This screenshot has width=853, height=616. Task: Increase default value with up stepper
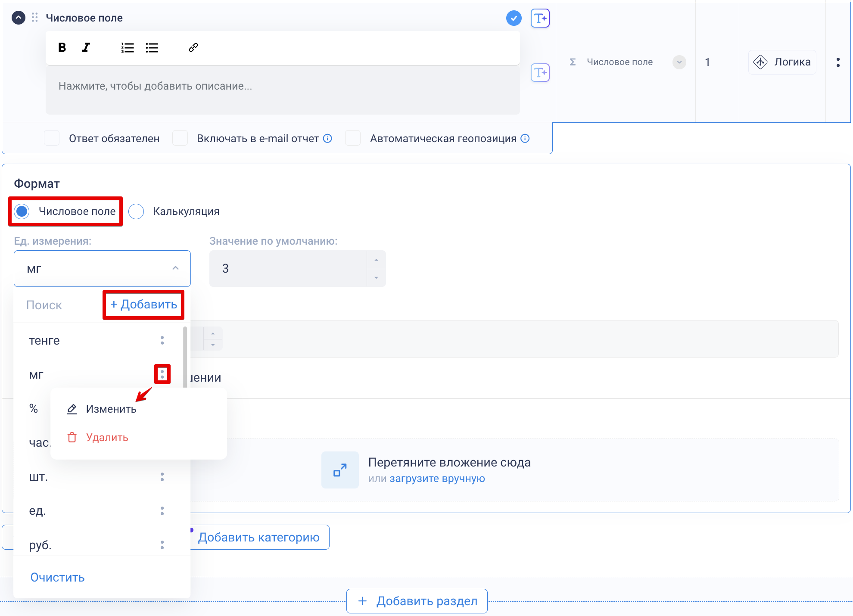376,260
